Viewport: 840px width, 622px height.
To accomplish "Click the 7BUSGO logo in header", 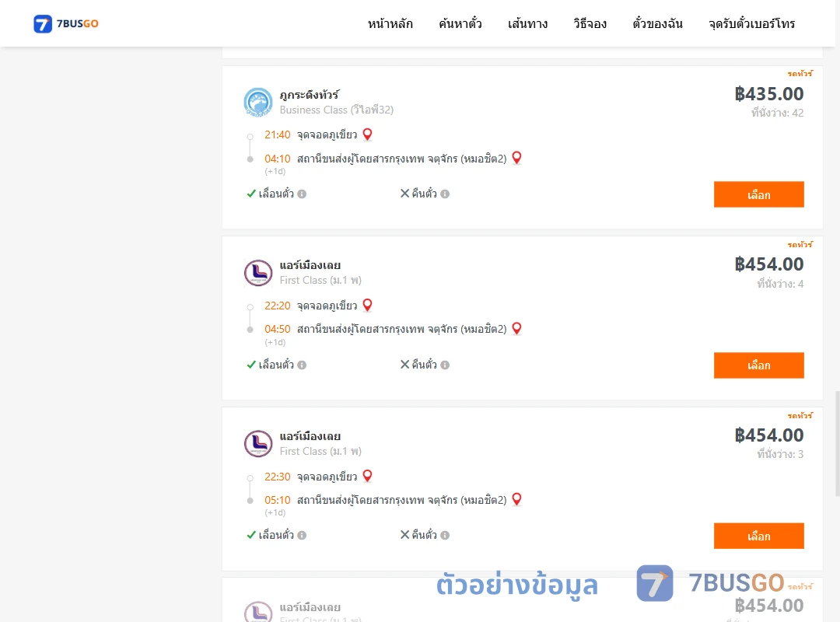I will point(66,23).
